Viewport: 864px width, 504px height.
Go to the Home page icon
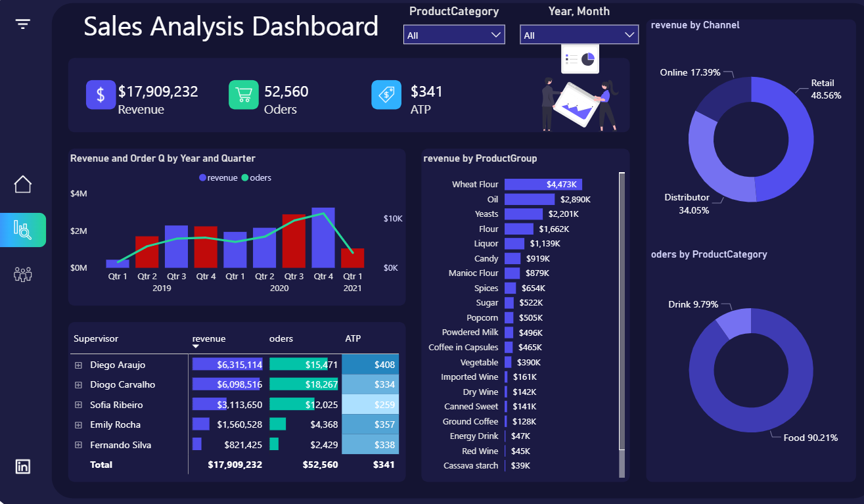click(23, 185)
